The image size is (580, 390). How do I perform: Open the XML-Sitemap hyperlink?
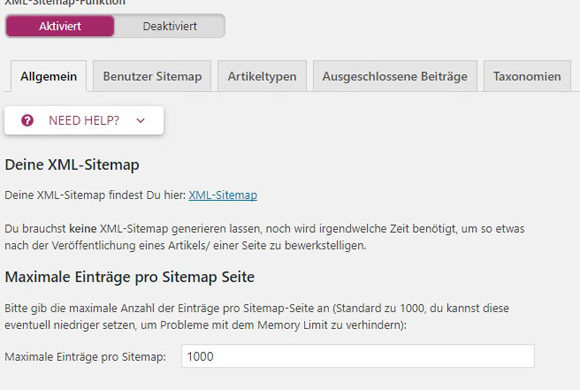[x=223, y=195]
